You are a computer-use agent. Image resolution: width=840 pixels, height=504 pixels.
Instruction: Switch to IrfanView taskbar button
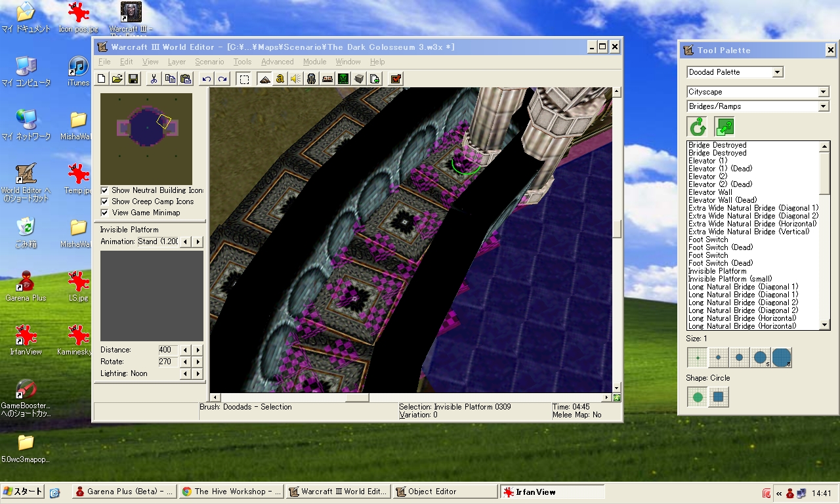tap(552, 492)
